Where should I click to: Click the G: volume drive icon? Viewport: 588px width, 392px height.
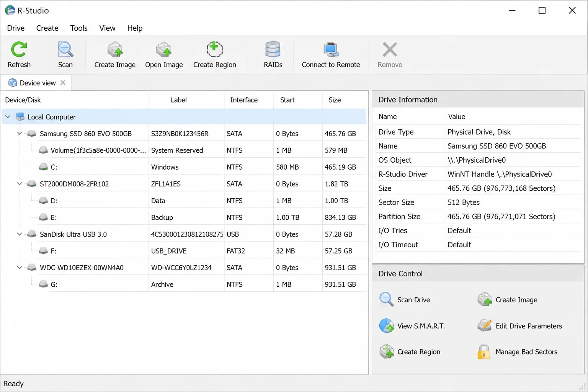[x=43, y=284]
